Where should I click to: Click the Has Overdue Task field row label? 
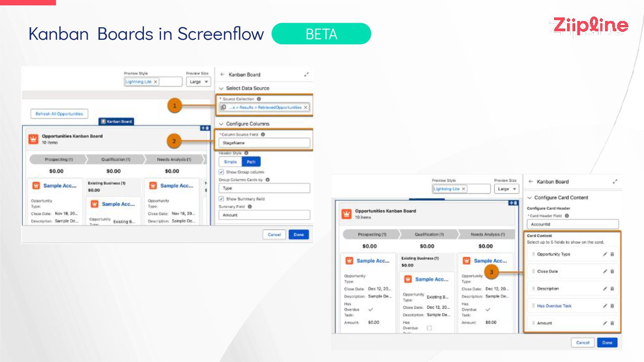554,306
